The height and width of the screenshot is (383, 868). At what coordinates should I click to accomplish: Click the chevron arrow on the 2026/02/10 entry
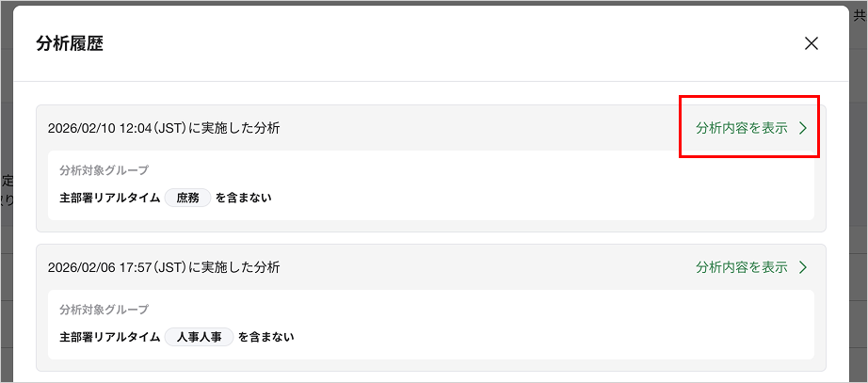(x=803, y=128)
